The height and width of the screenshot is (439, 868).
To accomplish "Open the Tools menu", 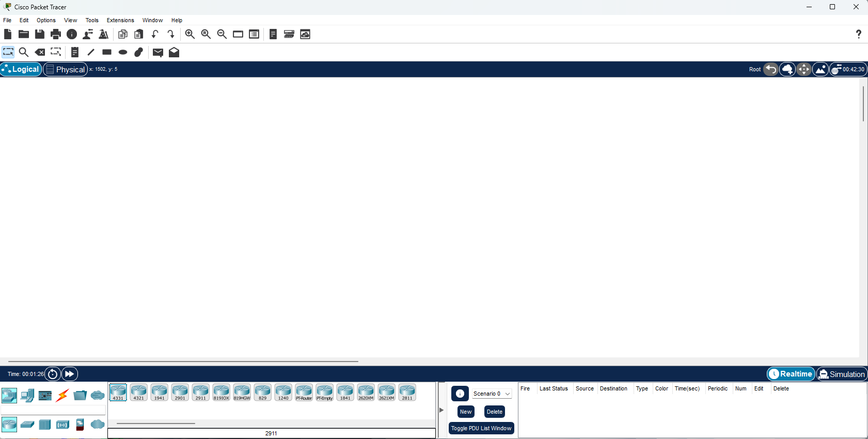I will coord(92,20).
